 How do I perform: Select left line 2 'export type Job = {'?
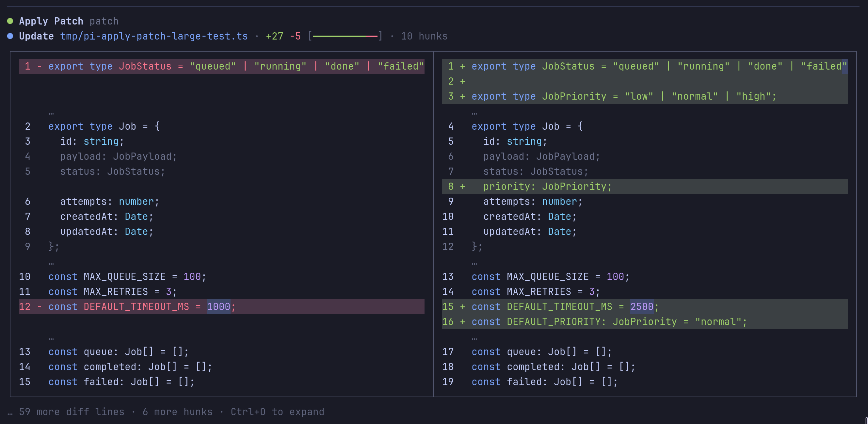(x=104, y=126)
